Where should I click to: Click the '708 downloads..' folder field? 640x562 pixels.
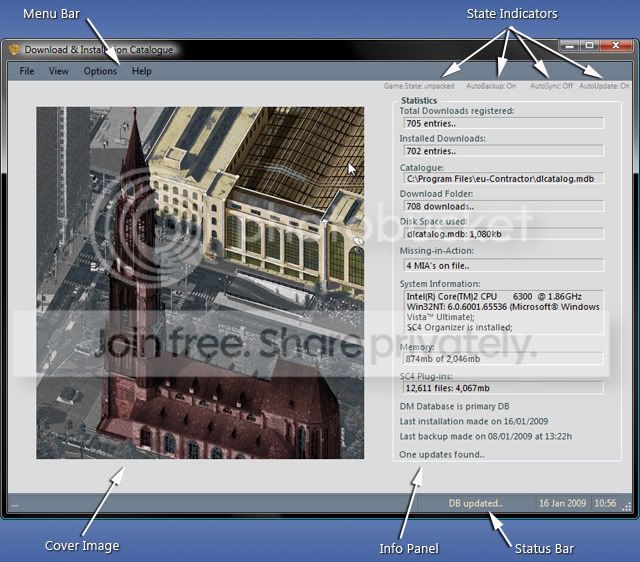[504, 206]
